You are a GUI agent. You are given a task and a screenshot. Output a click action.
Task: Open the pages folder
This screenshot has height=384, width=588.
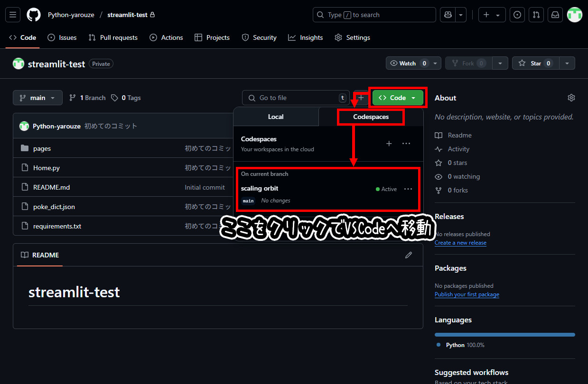pos(42,148)
